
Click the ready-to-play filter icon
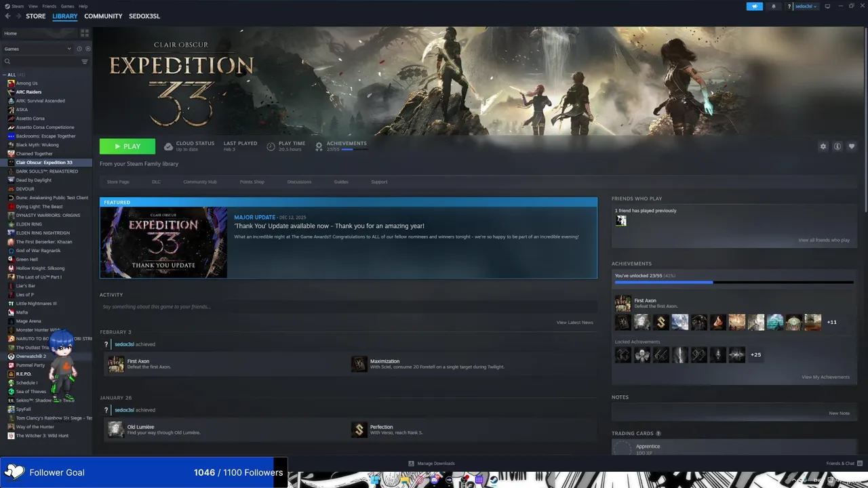point(87,49)
